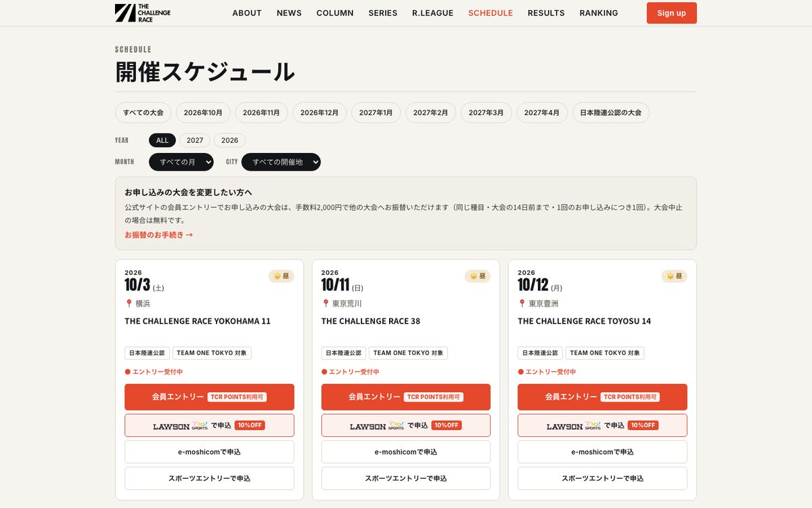Click スポーツエントリーで申込 on the TOYOSU 14 card
Viewport: 812px width, 508px height.
(602, 478)
